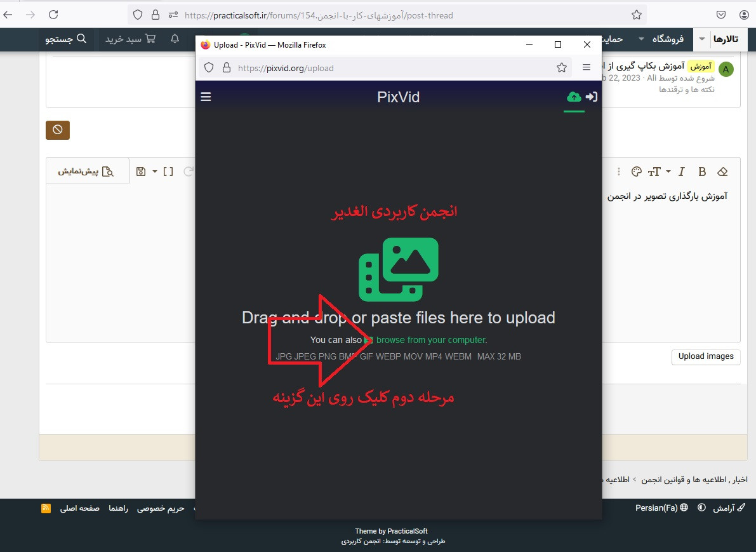Open the PixVid hamburger menu
Viewport: 756px width, 552px height.
point(206,97)
